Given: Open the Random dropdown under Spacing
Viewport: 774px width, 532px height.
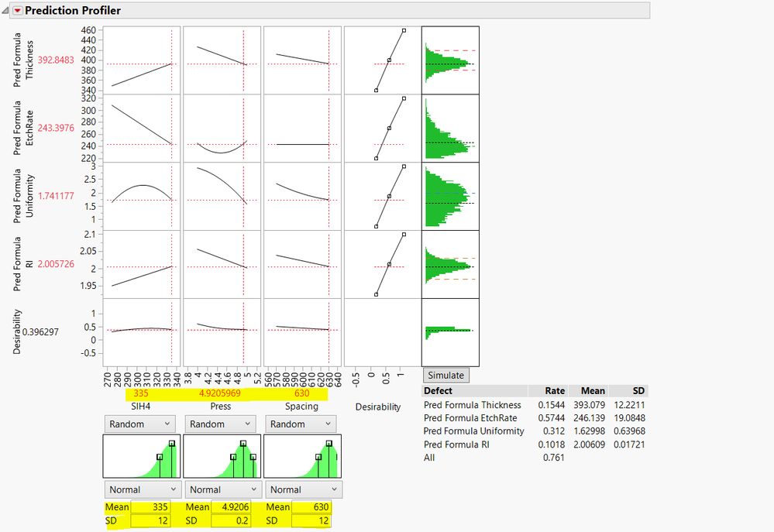Looking at the screenshot, I should click(301, 424).
